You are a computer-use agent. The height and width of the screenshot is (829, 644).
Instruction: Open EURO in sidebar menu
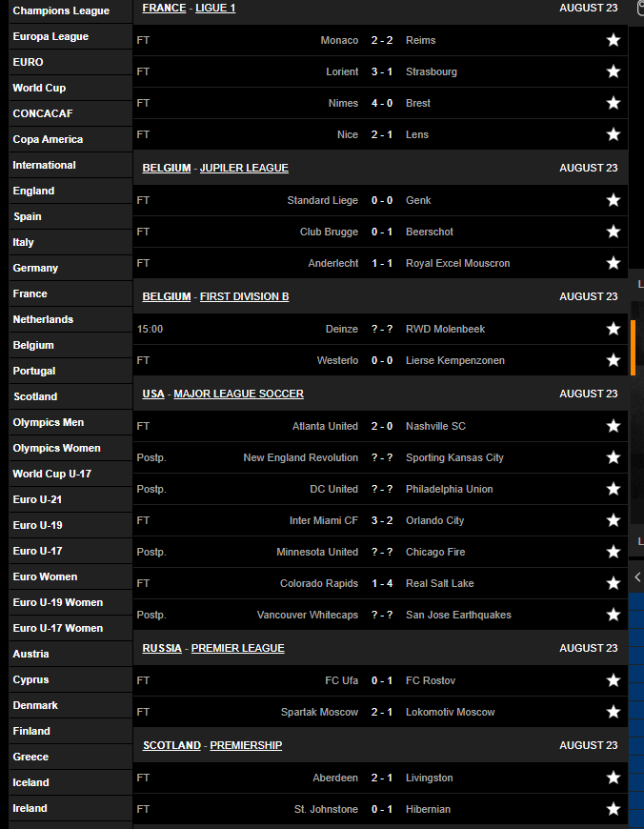(70, 62)
